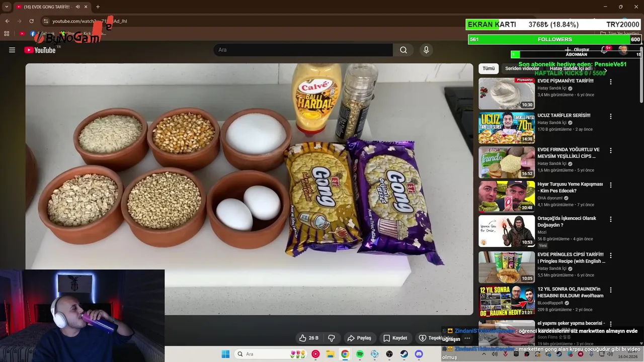Open YouTube notifications bell

(605, 50)
